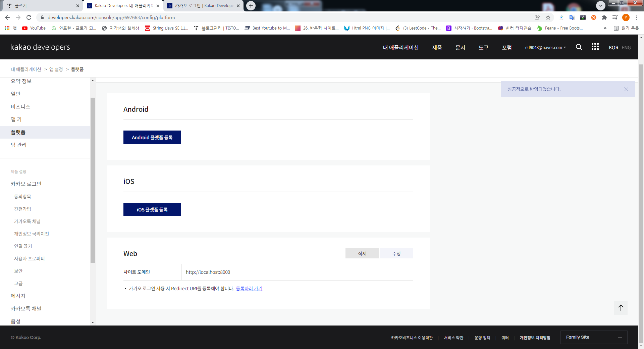Viewport: 644px width, 349px height.
Task: Click the 삭제 button for Web platform
Action: [362, 253]
